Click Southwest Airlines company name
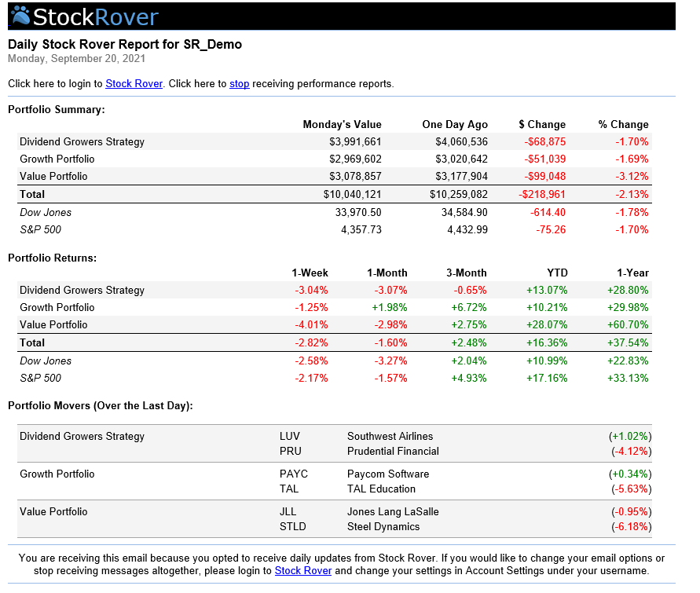This screenshot has width=700, height=593. click(x=390, y=436)
